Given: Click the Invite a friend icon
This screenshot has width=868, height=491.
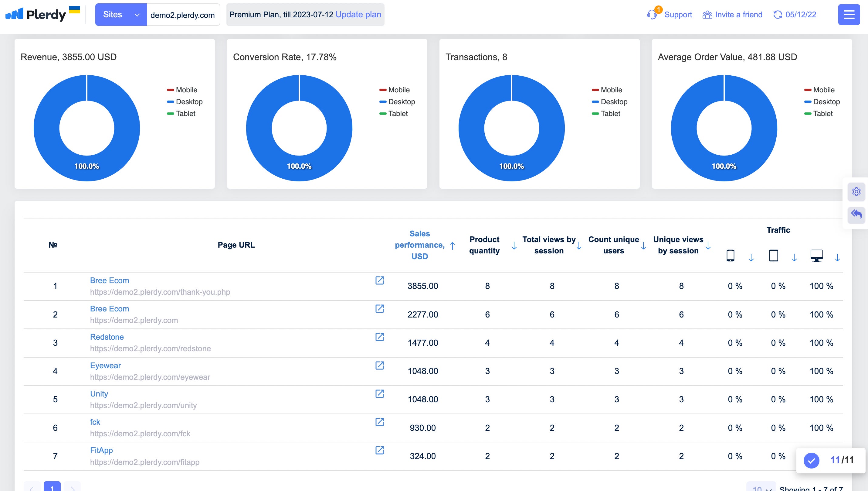Looking at the screenshot, I should click(707, 14).
